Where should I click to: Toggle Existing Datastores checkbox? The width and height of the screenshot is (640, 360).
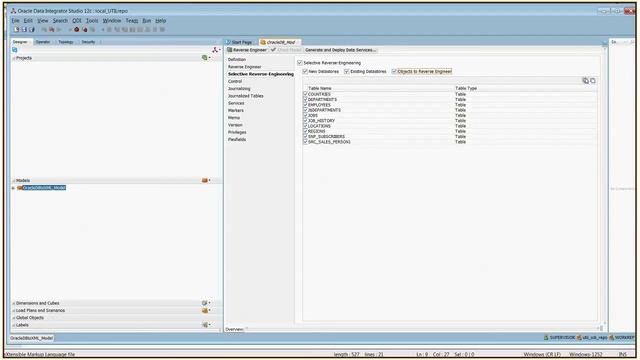[x=347, y=71]
